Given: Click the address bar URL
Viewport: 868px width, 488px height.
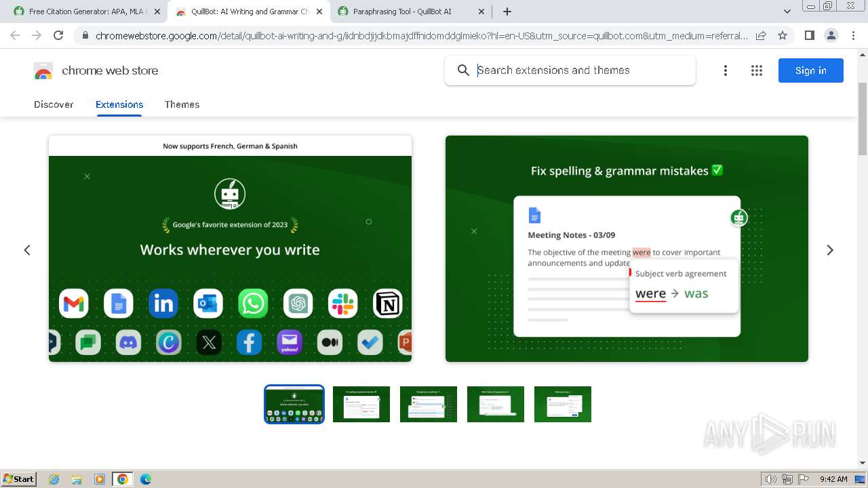Looking at the screenshot, I should [422, 35].
